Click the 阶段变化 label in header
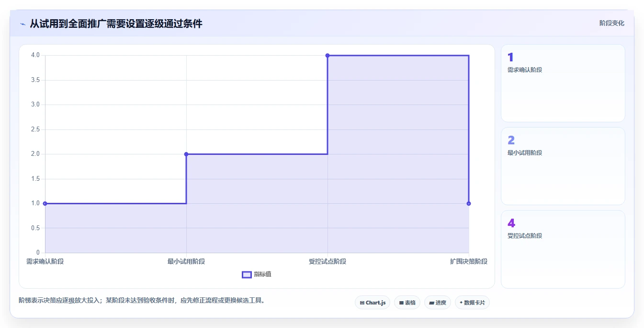Screen dimensions: 644x328 coord(612,23)
